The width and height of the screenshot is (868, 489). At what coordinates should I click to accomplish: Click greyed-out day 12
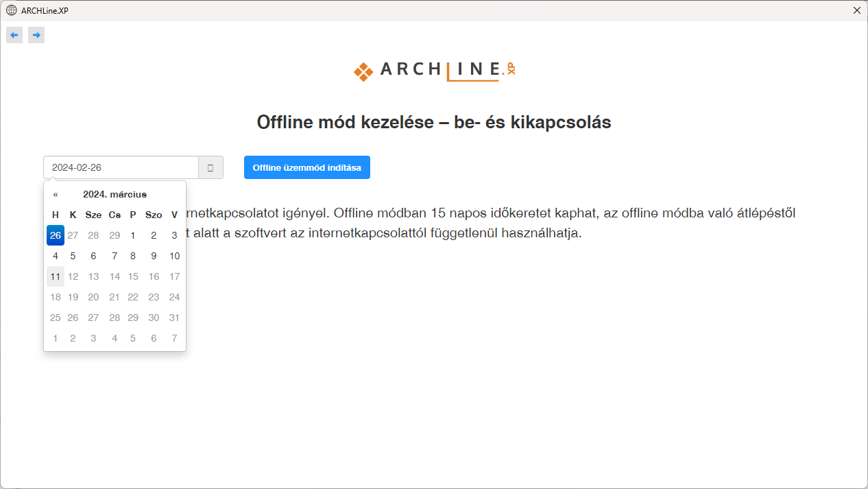pos(73,276)
